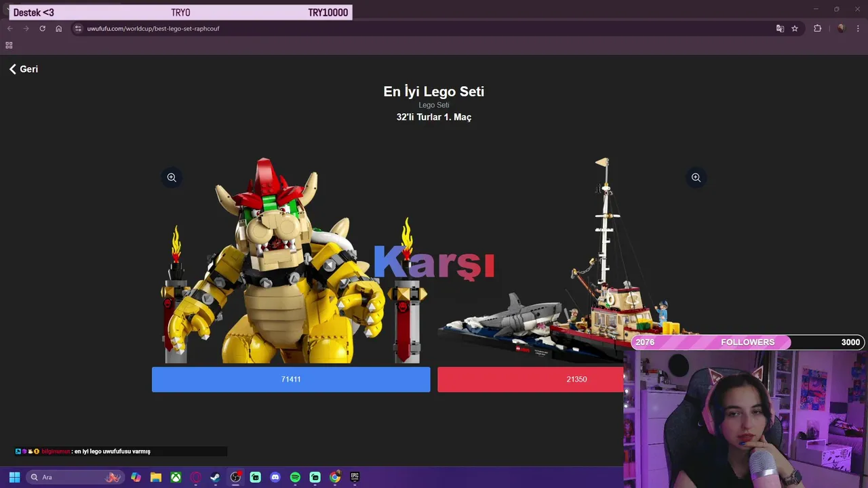This screenshot has width=868, height=488.
Task: Click the Lego Seti subtitle
Action: [434, 105]
